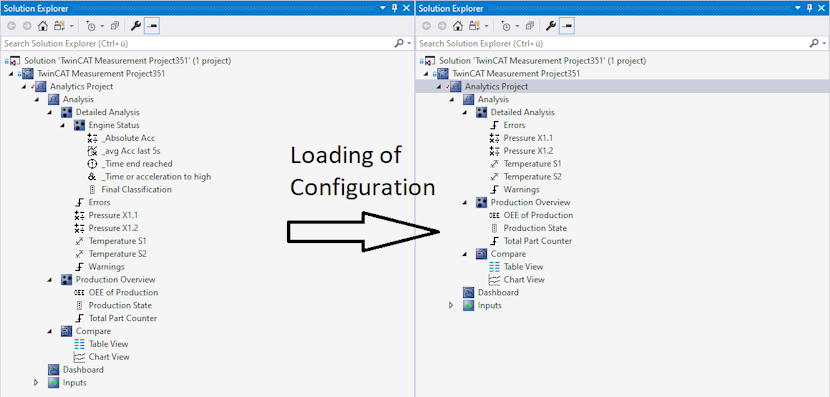The image size is (830, 397).
Task: Click Chart View icon in right panel
Action: tap(494, 279)
